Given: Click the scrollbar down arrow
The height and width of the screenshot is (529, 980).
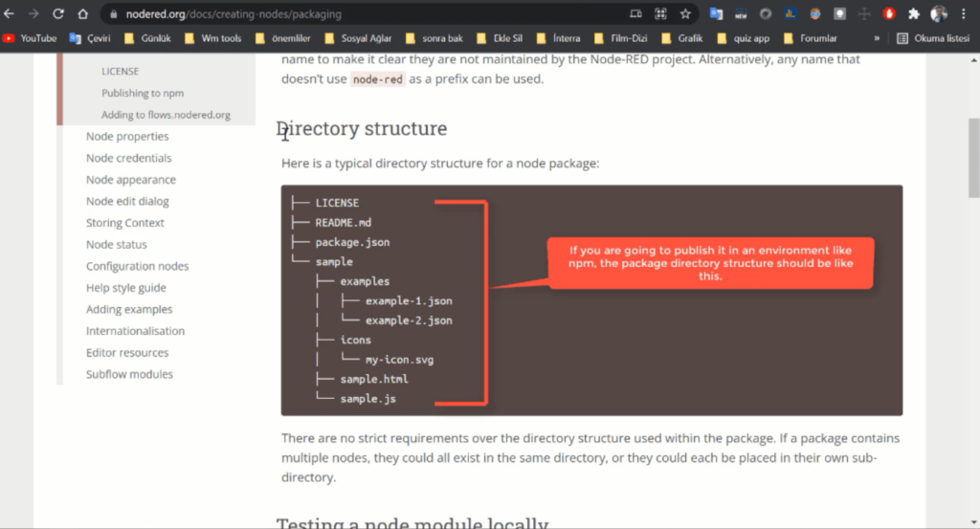Looking at the screenshot, I should [973, 522].
